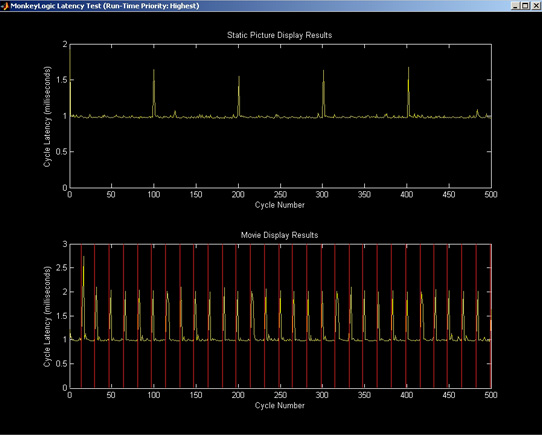
Task: Click the window title text MonkeyLogic Latency Test
Action: (56, 6)
